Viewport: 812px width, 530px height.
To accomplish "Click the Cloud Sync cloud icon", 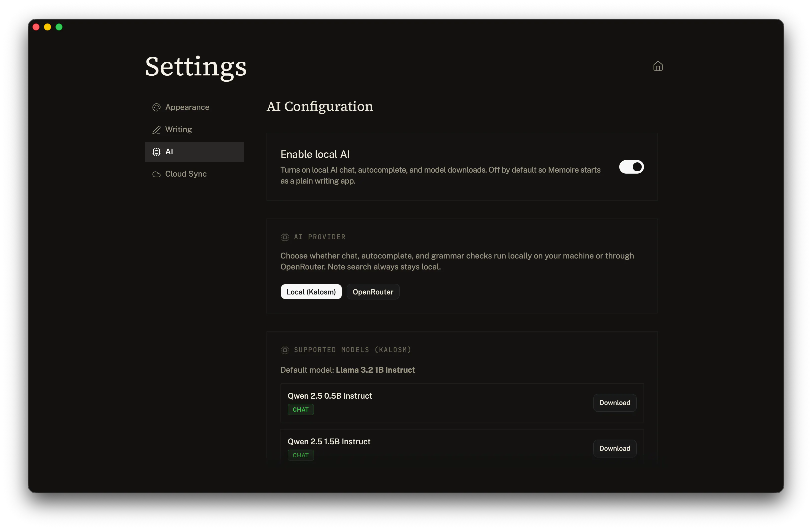I will coord(156,174).
